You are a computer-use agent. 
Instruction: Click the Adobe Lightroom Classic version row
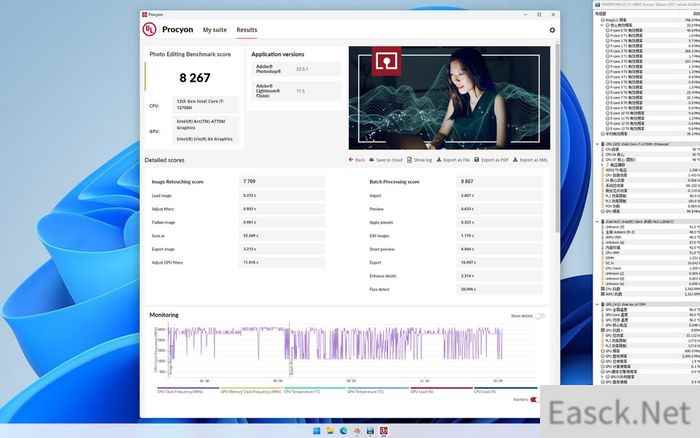pyautogui.click(x=296, y=91)
